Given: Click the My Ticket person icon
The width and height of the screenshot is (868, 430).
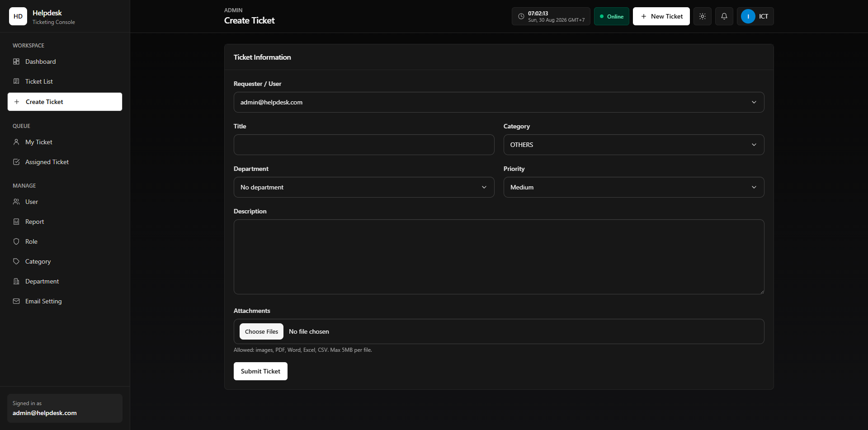Looking at the screenshot, I should click(x=16, y=142).
